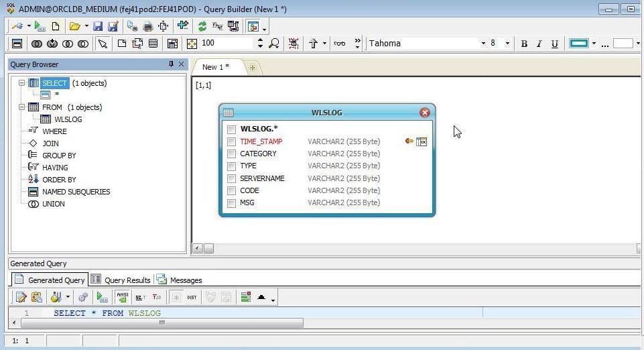Screen dimensions: 644x350
Task: Check the TIME_STAMP column checkbox
Action: tap(231, 141)
